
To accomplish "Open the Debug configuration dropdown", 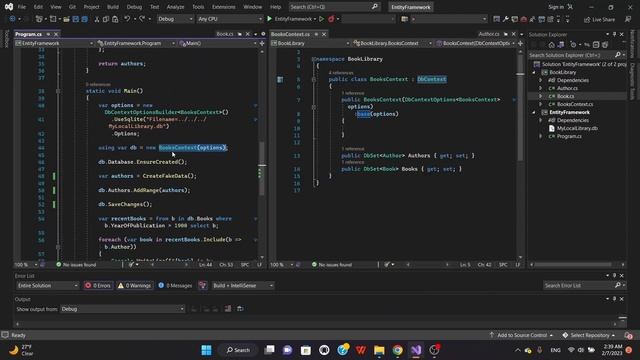I will tap(175, 19).
